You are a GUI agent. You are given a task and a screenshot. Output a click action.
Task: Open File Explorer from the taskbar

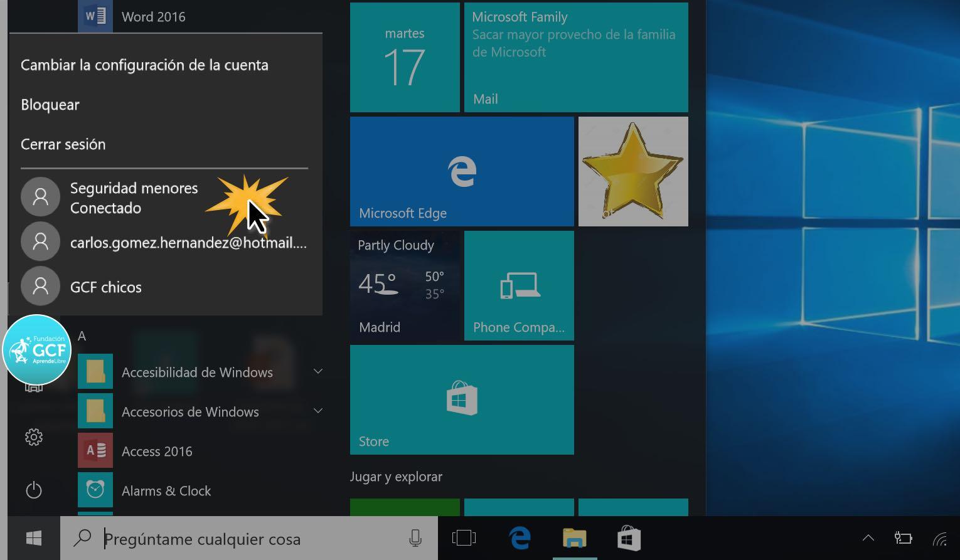point(574,538)
